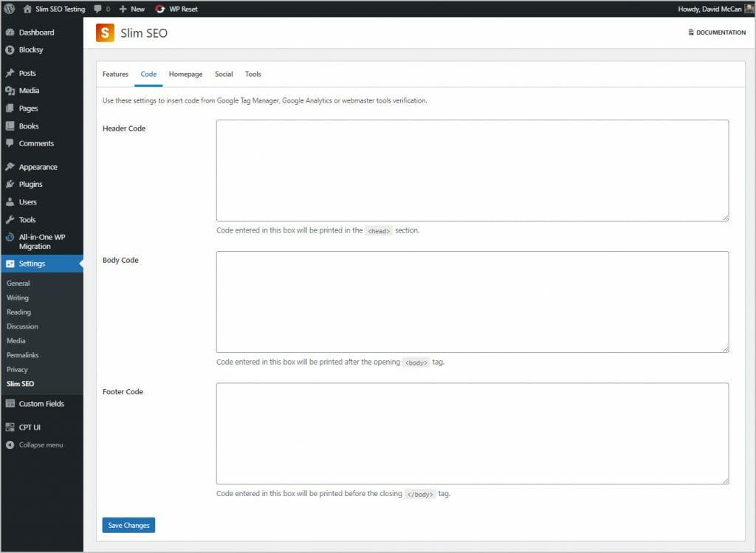The width and height of the screenshot is (756, 553).
Task: Click the Save Changes button
Action: [128, 525]
